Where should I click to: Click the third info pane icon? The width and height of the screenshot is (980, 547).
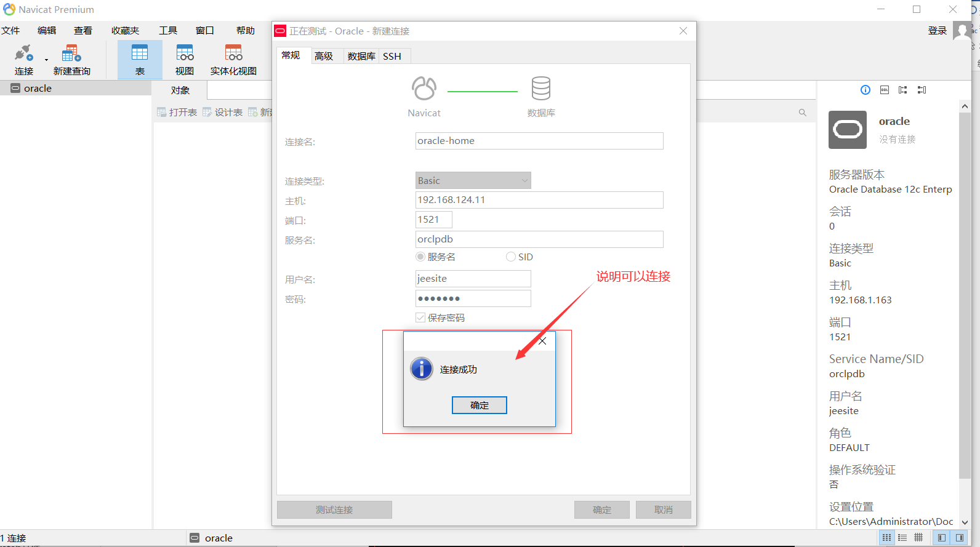(x=903, y=90)
